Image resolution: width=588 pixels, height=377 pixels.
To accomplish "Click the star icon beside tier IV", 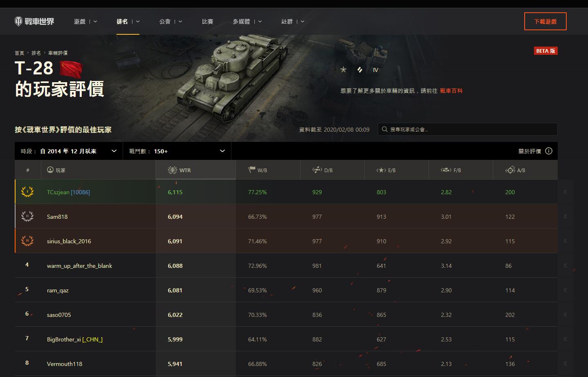I will [343, 70].
